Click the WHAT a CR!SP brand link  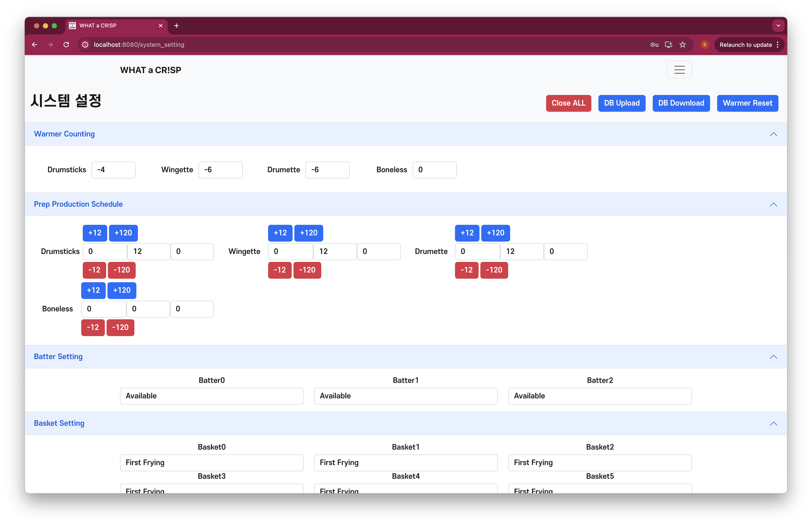coord(150,70)
